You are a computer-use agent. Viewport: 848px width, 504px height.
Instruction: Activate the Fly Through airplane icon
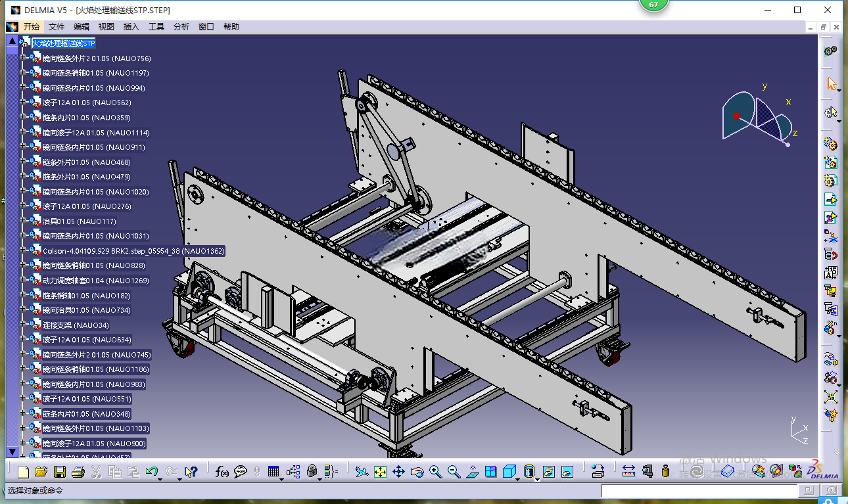pos(361,471)
